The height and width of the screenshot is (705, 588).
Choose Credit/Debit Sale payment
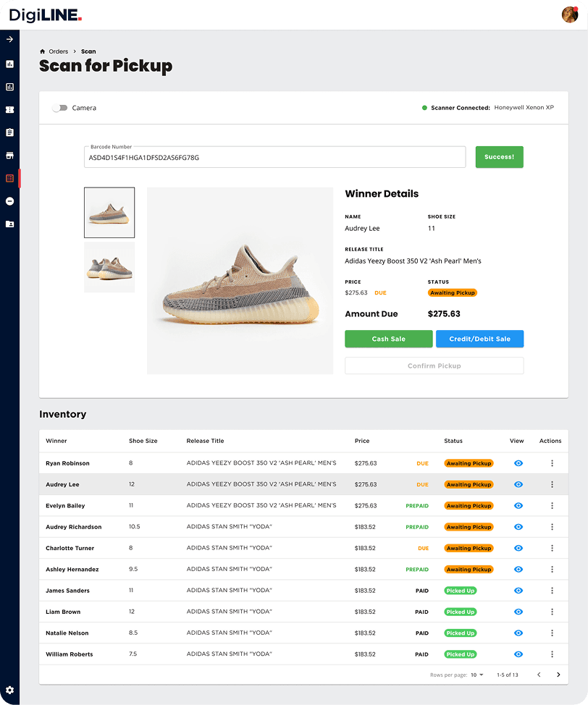point(479,339)
